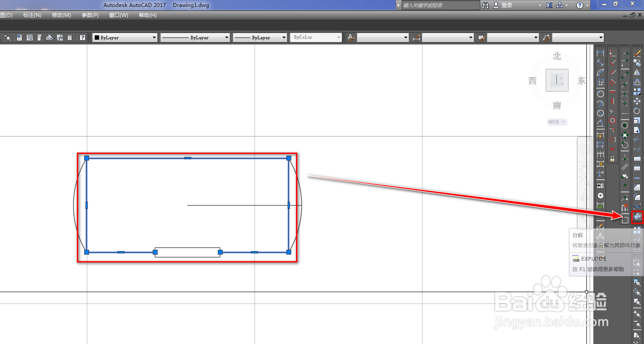Select the Array tool in Modify toolbar
The height and width of the screenshot is (344, 644).
pos(637,92)
